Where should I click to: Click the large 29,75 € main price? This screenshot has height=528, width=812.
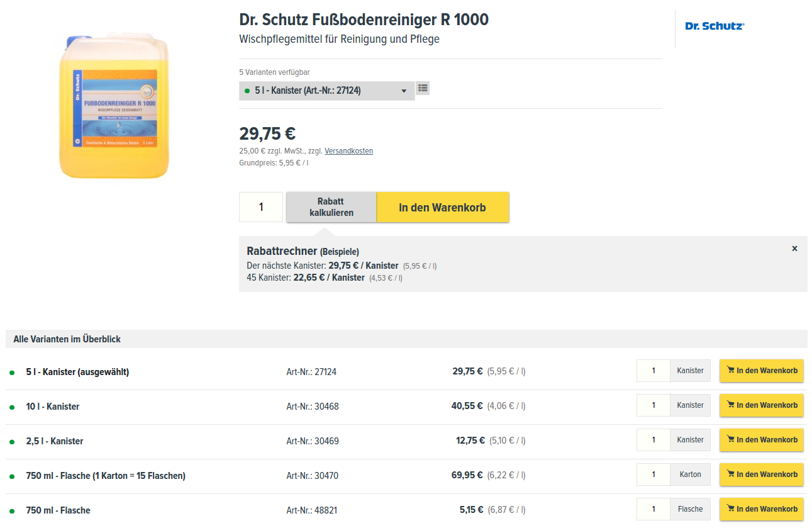(267, 134)
